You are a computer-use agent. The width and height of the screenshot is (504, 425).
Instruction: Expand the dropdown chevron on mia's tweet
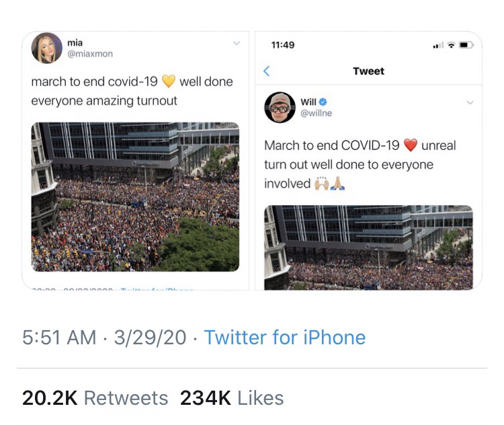(236, 44)
